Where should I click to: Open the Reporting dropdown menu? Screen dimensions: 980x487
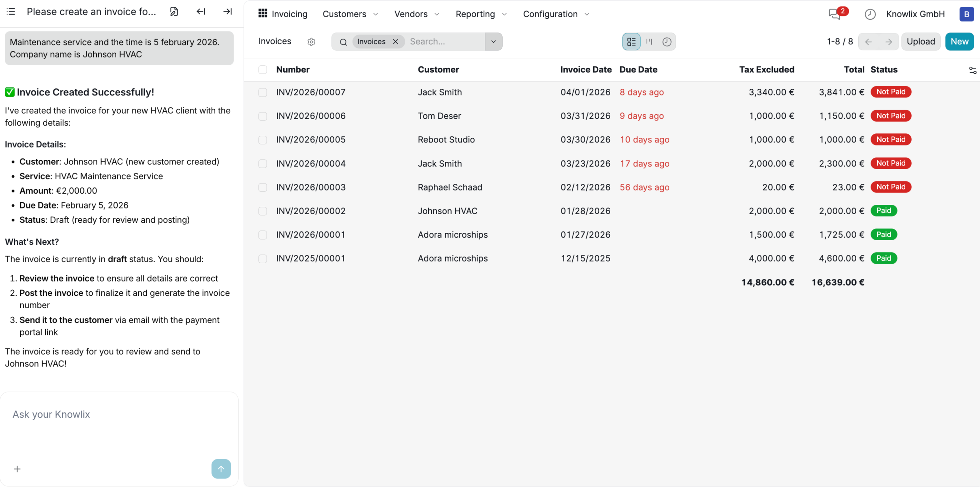click(x=481, y=14)
